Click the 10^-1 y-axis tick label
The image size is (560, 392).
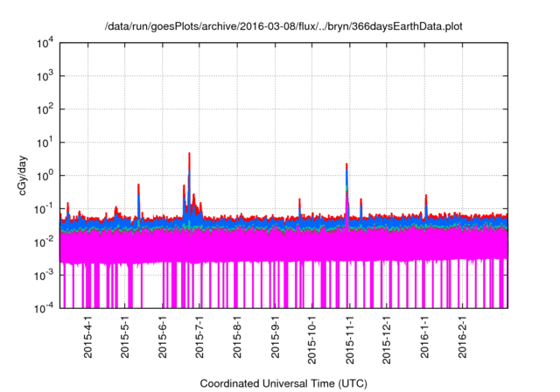pos(45,209)
